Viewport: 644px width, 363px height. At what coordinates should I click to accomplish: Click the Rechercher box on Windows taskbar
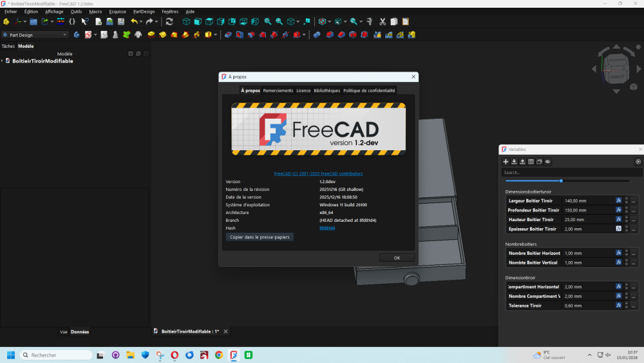[x=56, y=355]
